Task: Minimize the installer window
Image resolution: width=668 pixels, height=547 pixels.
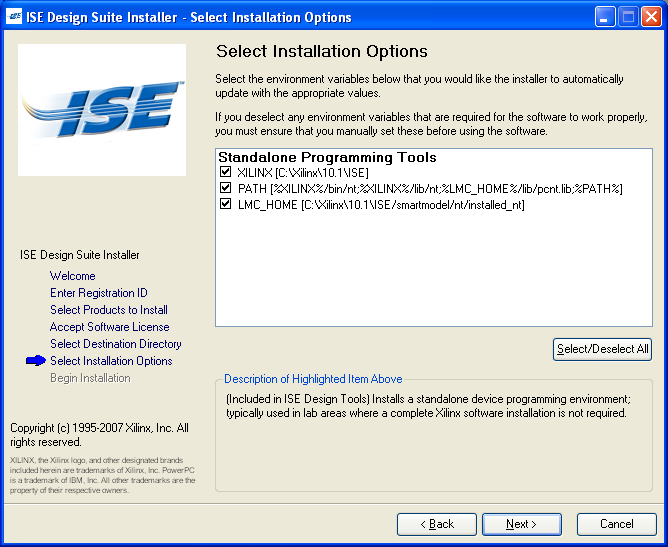Action: click(605, 17)
